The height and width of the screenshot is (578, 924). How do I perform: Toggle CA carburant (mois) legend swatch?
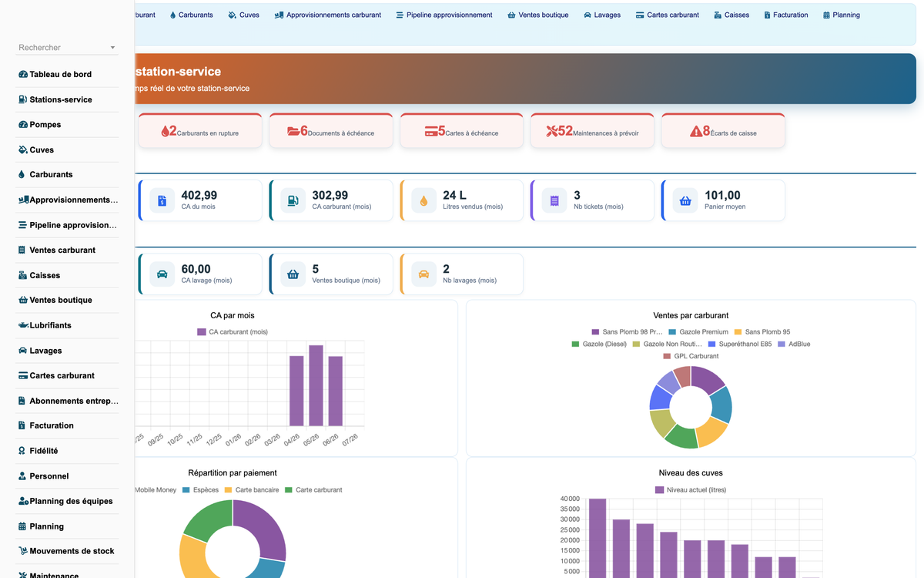[x=202, y=332]
